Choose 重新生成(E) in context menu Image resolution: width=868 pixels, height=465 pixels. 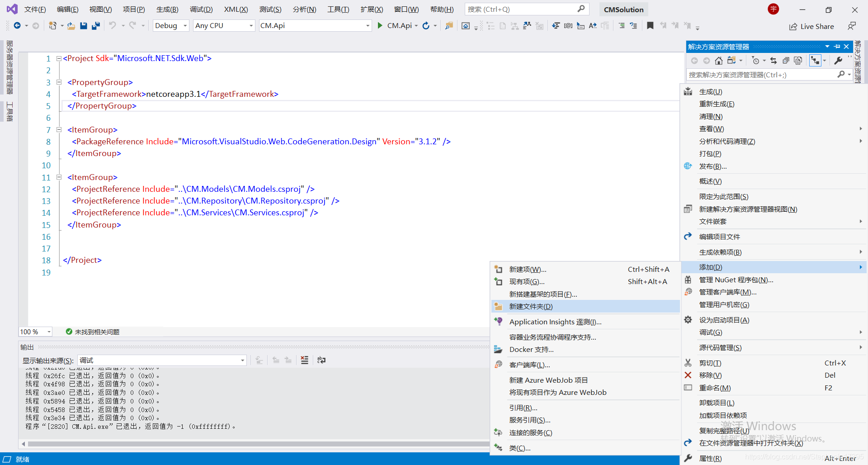tap(774, 104)
